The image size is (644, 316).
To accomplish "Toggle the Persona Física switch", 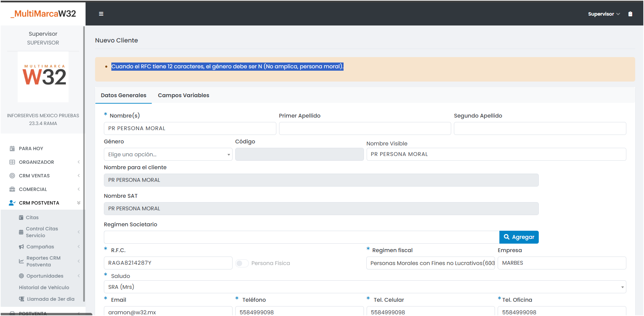I will point(242,263).
